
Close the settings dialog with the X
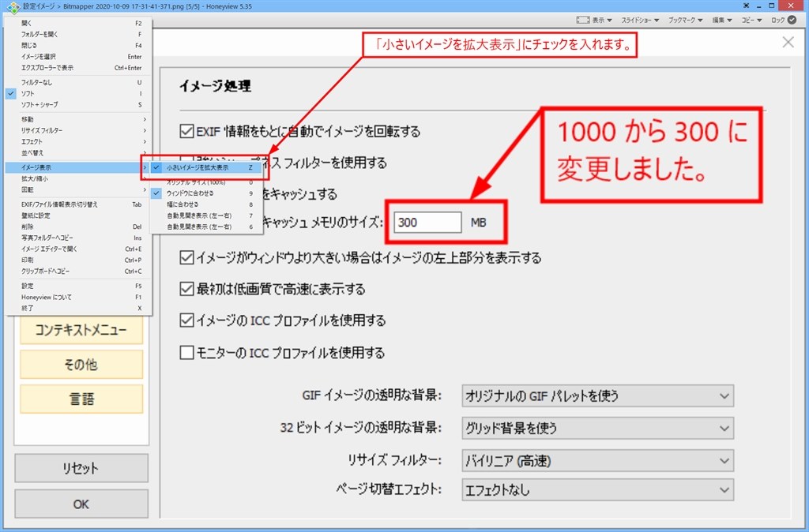tap(788, 43)
